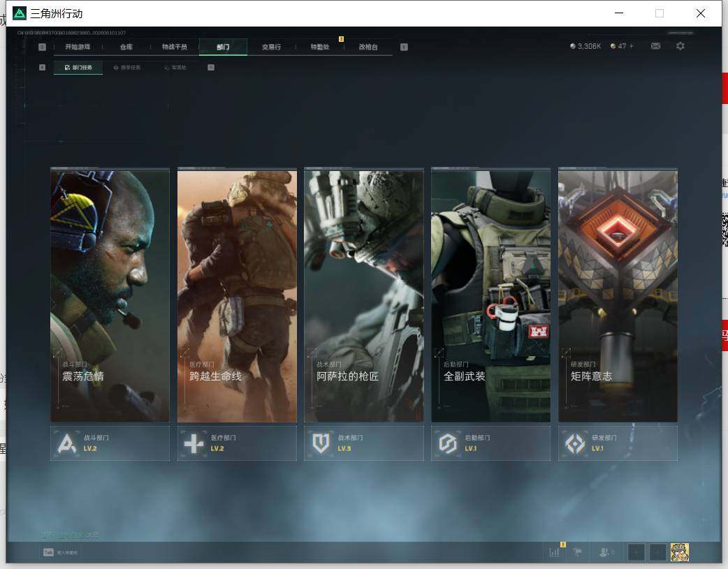Click the research department diamond icon
The image size is (728, 569).
coord(575,444)
